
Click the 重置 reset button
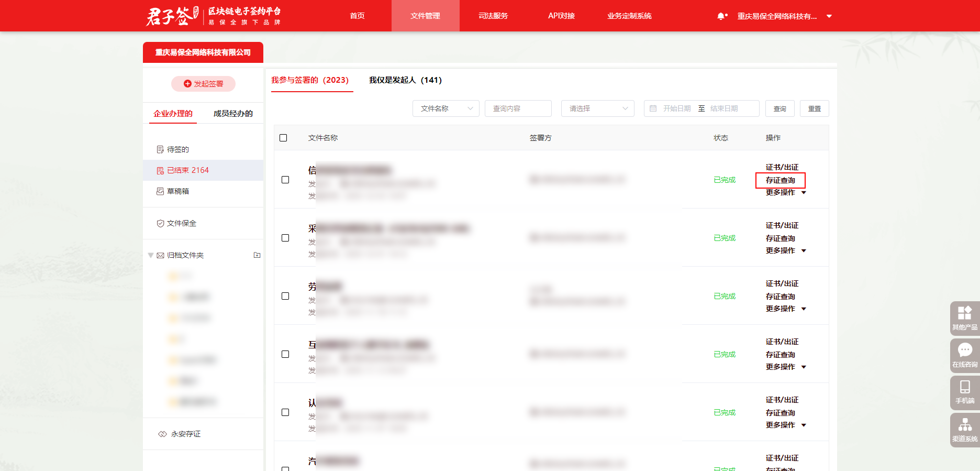[x=814, y=108]
